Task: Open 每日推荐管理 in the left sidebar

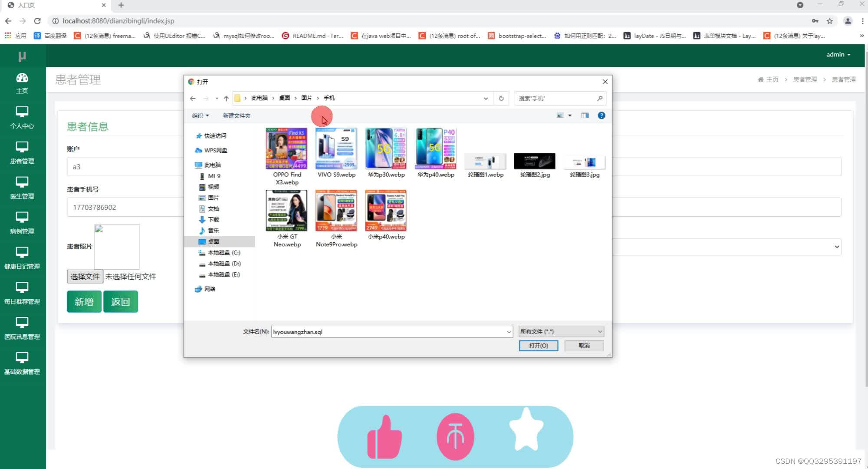Action: point(22,294)
